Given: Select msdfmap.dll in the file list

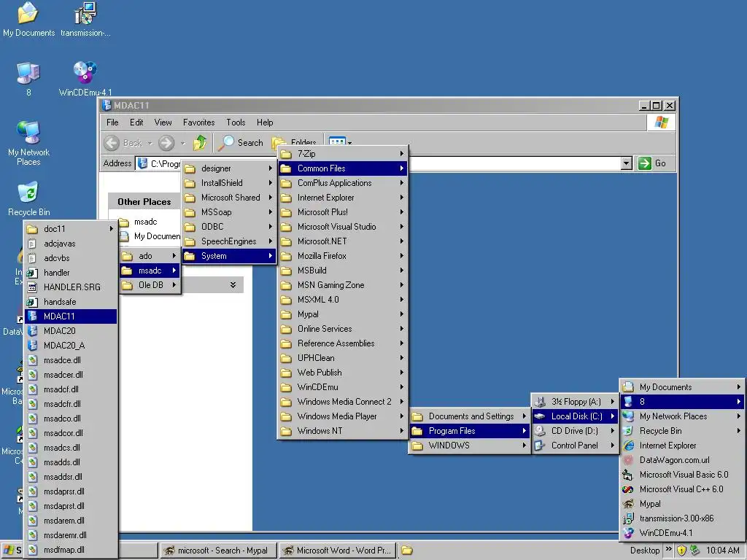Looking at the screenshot, I should click(x=71, y=550).
